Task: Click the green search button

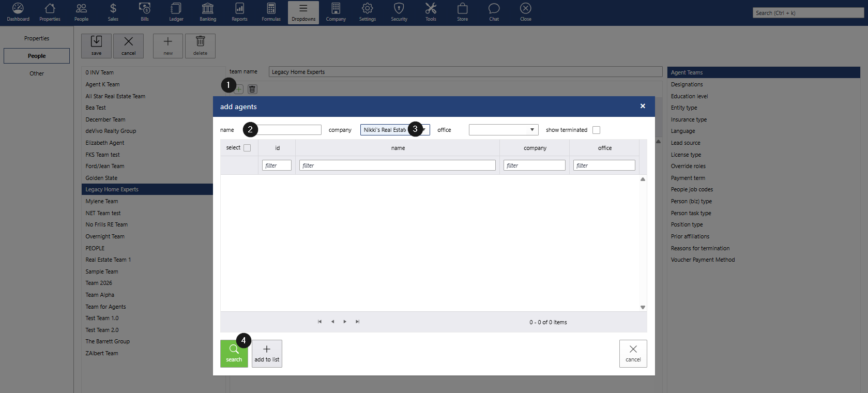Action: pyautogui.click(x=234, y=354)
